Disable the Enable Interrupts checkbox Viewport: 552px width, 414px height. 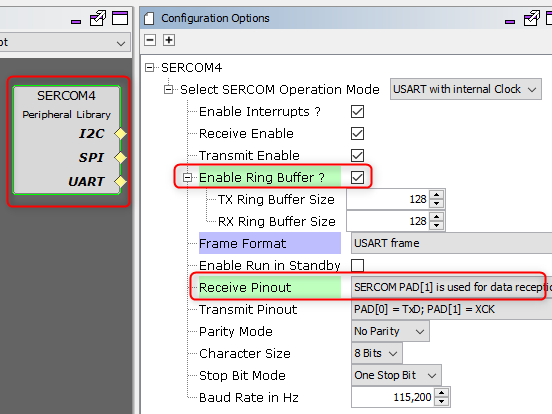click(357, 112)
